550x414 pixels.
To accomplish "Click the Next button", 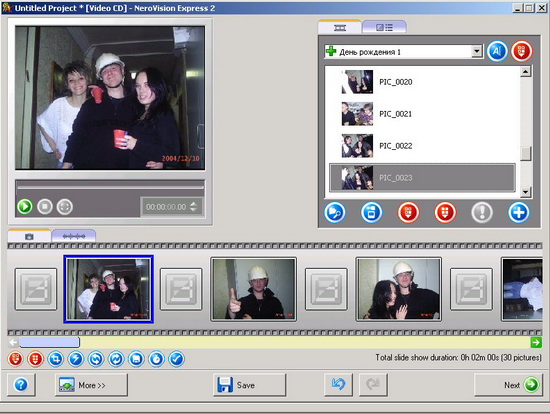I will [x=509, y=385].
